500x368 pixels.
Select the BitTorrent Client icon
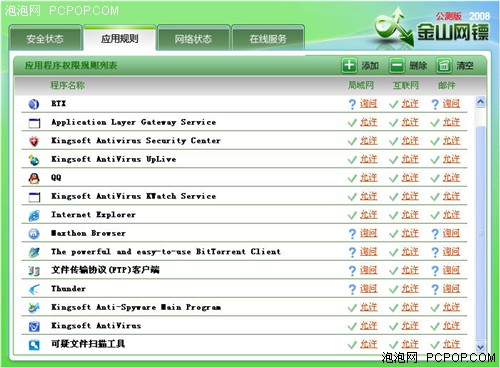[x=34, y=252]
